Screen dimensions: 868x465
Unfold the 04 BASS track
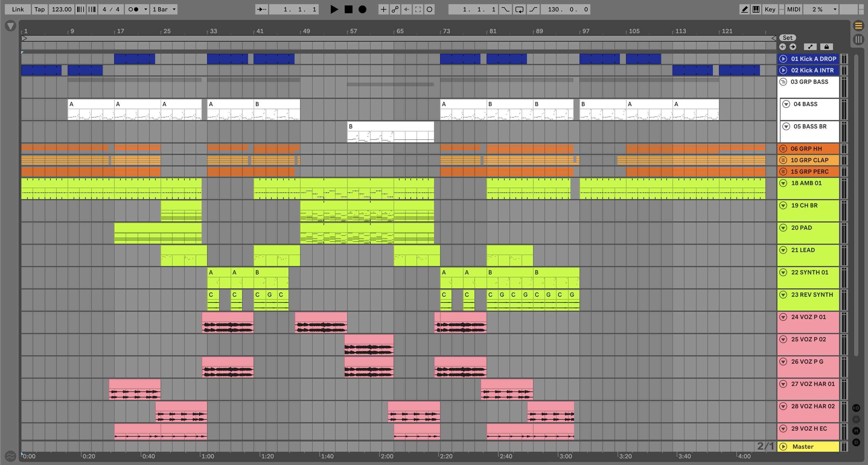[786, 104]
